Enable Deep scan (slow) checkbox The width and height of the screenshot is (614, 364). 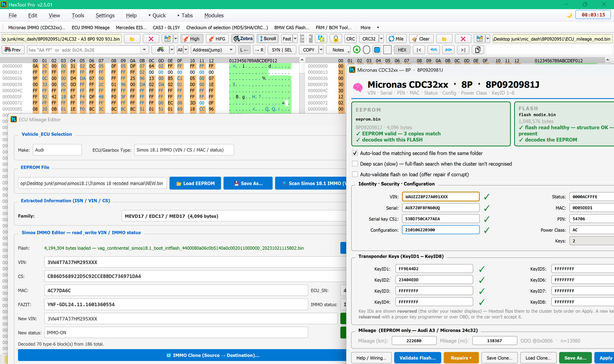[x=355, y=164]
